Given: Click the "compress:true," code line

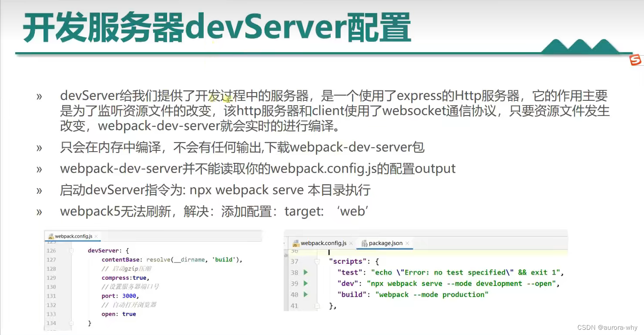Looking at the screenshot, I should tap(126, 278).
